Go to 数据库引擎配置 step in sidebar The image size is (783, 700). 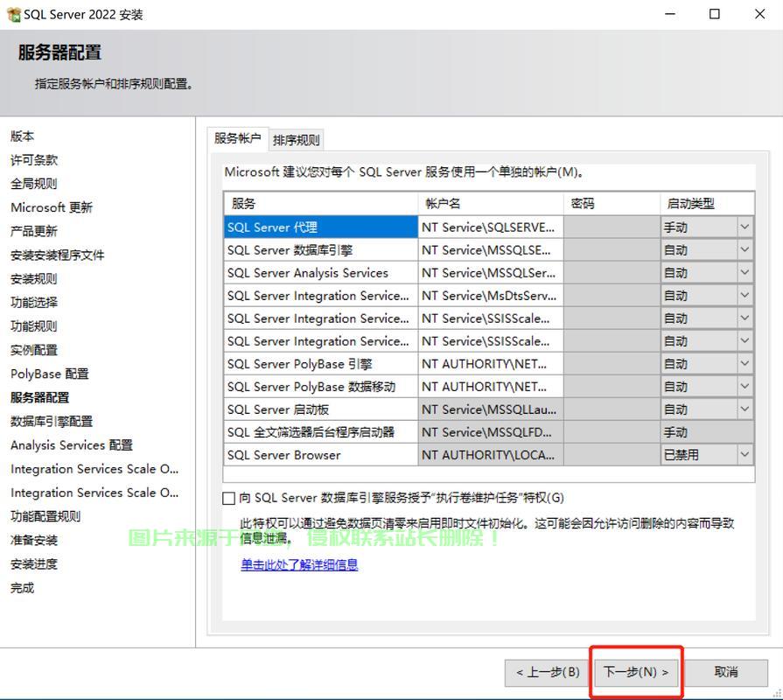tap(52, 421)
